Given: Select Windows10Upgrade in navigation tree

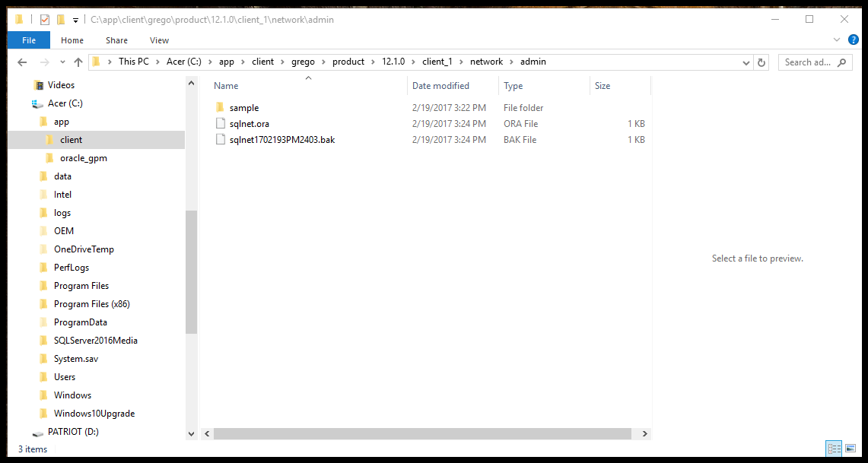Looking at the screenshot, I should pyautogui.click(x=94, y=414).
